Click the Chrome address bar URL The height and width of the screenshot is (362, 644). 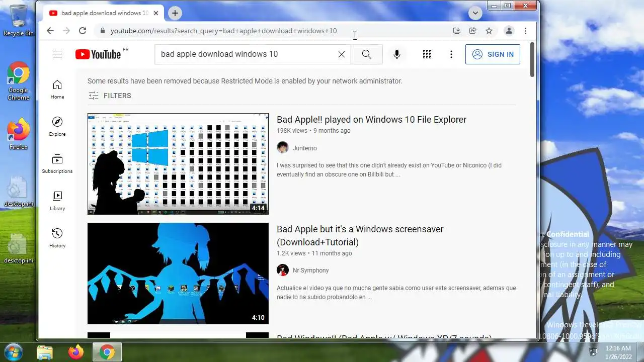coord(224,31)
